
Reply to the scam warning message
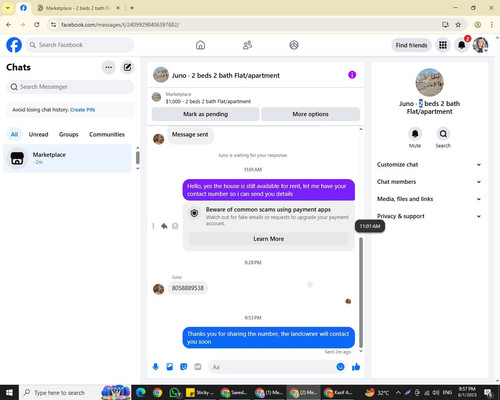[x=164, y=226]
